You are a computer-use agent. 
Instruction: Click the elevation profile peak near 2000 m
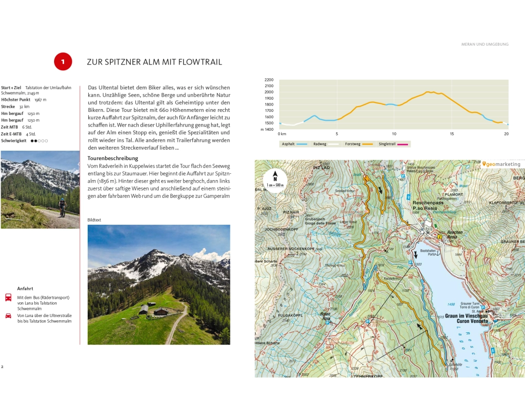click(x=428, y=92)
